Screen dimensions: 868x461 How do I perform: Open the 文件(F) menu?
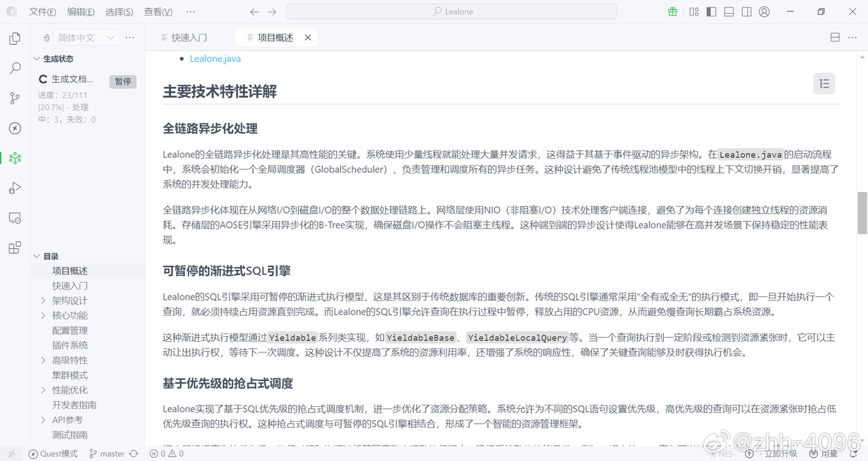(x=43, y=12)
